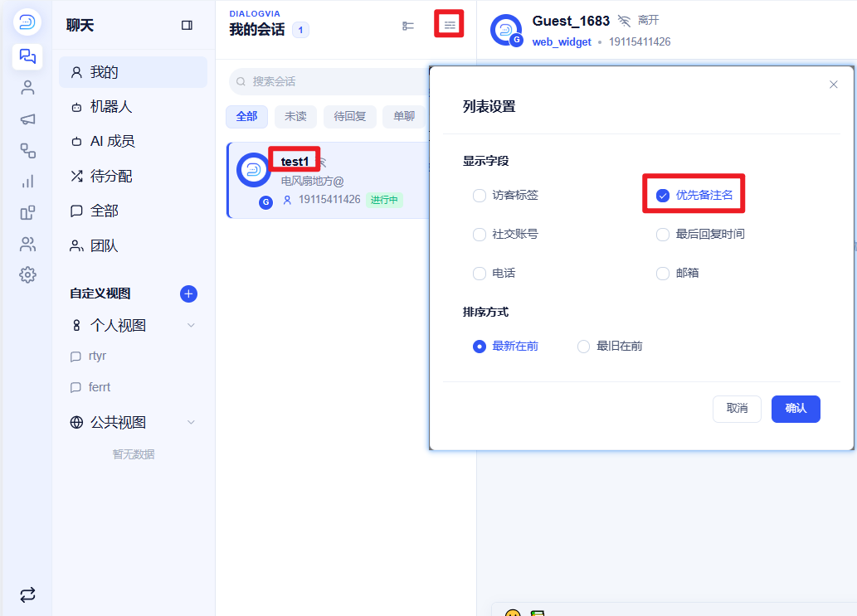Open the workflow nodes icon in left rail
The height and width of the screenshot is (616, 857).
27,150
